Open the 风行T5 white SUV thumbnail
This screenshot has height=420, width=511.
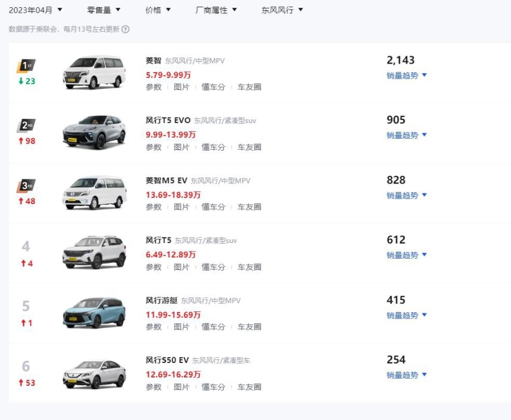click(94, 252)
